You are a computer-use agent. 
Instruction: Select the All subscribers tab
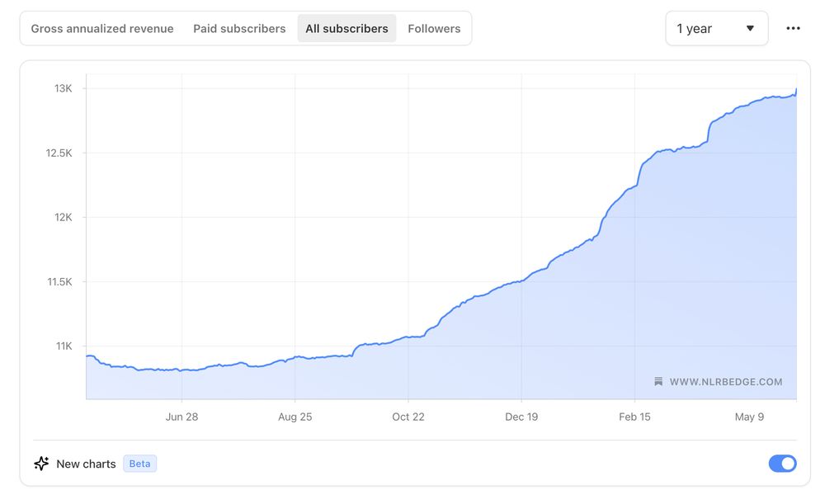coord(346,28)
